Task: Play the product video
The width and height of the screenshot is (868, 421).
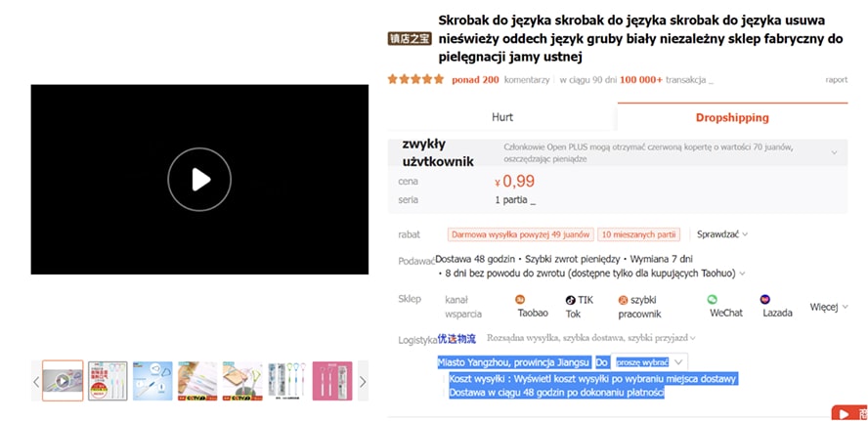Action: point(199,180)
